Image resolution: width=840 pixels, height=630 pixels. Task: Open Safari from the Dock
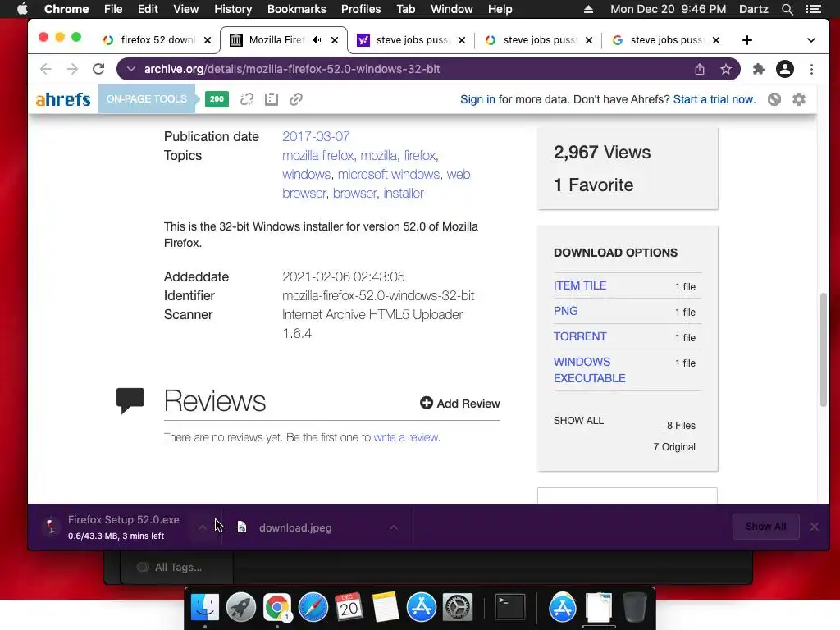[313, 608]
